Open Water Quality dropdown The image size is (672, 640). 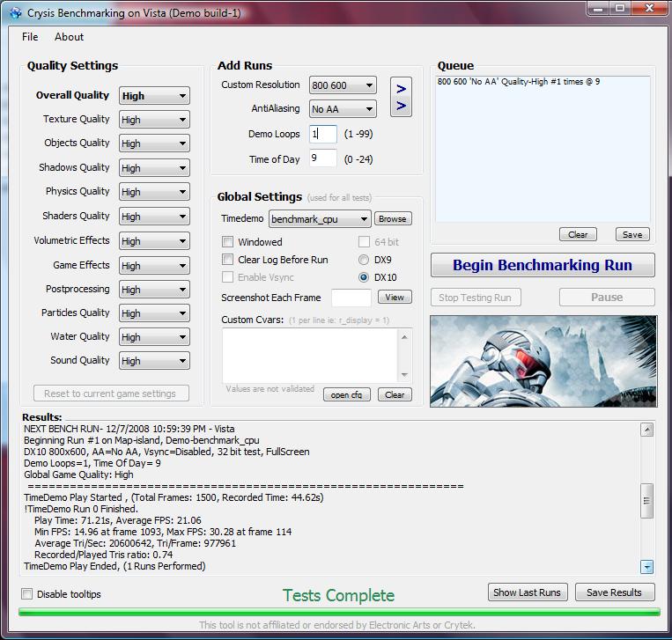click(x=154, y=337)
